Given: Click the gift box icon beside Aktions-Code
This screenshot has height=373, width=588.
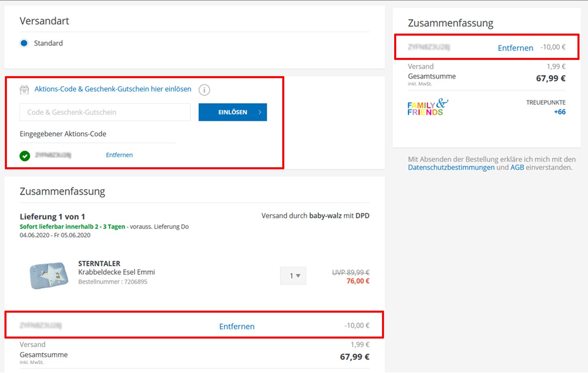Looking at the screenshot, I should click(24, 90).
